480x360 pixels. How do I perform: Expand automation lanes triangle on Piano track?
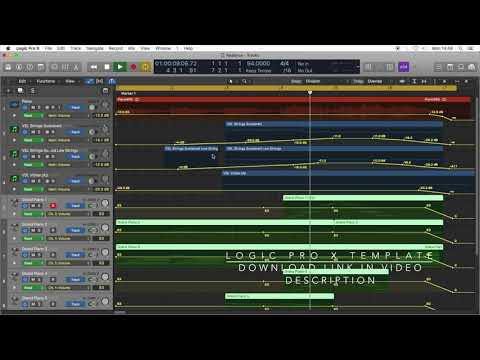click(14, 116)
